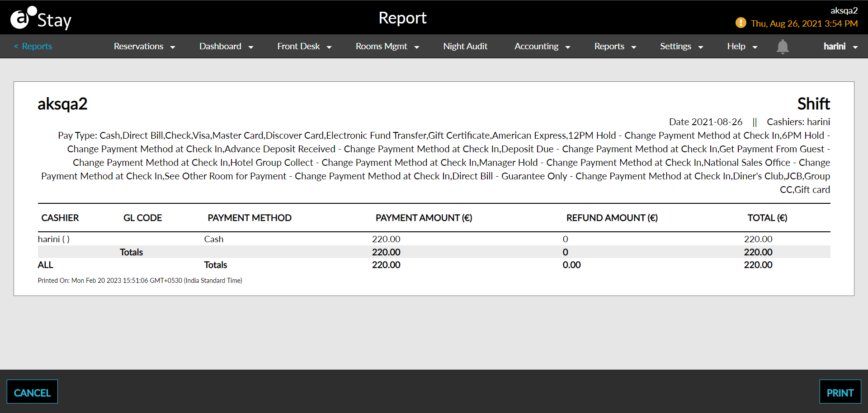This screenshot has height=413, width=868.
Task: Open the Reports navigation menu
Action: click(614, 47)
